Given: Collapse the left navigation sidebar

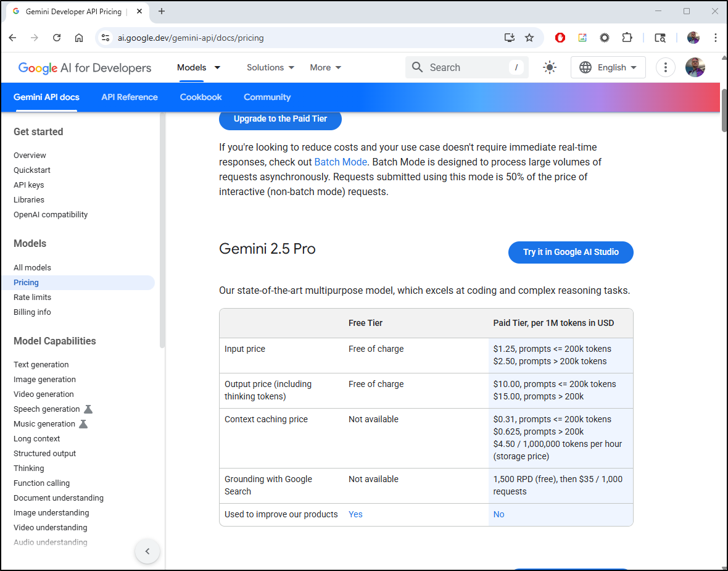Looking at the screenshot, I should tap(147, 551).
